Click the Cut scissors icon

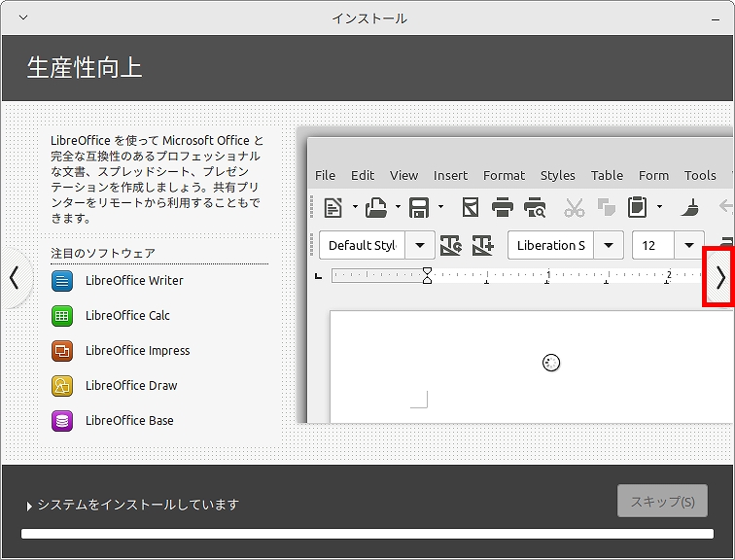[575, 207]
